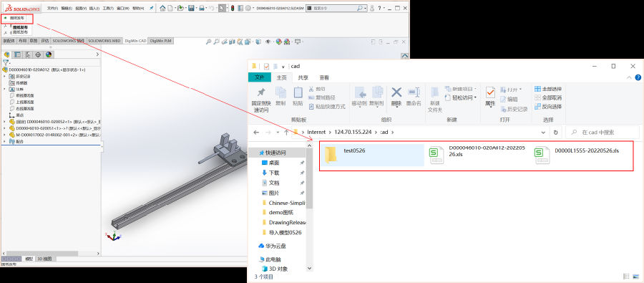Click the SolidWorks Home icon

162,8
